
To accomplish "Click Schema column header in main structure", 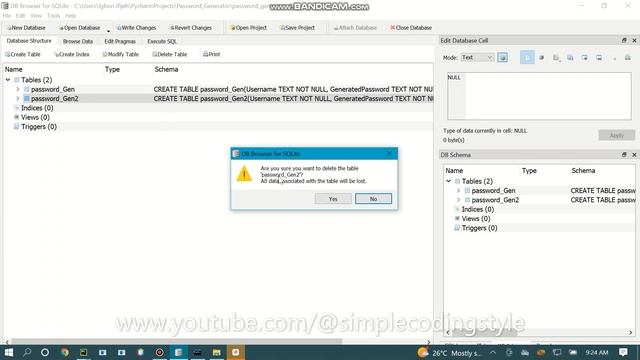I will pyautogui.click(x=166, y=69).
